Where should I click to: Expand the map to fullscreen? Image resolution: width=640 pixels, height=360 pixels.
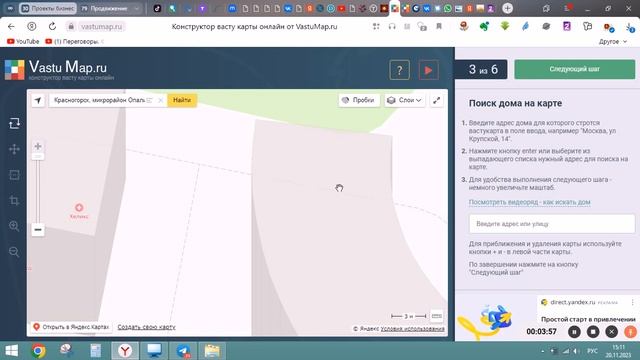click(x=436, y=100)
